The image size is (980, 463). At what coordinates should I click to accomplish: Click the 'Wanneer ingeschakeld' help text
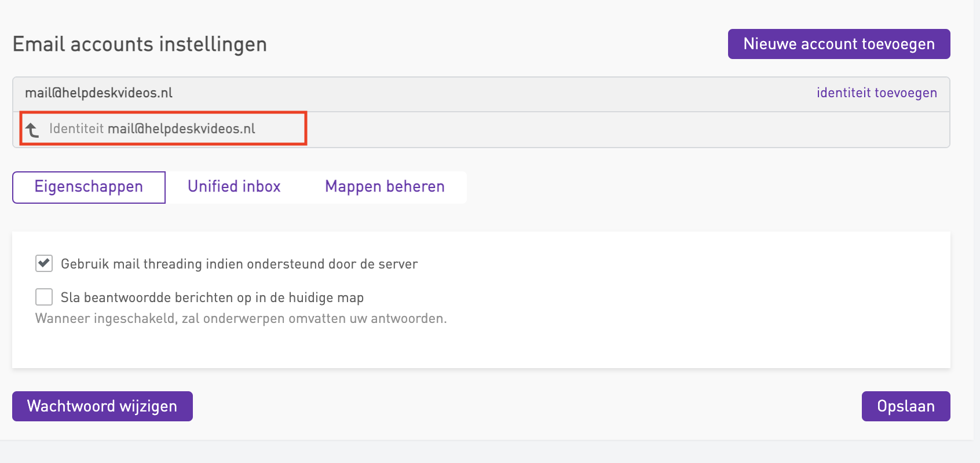(241, 318)
